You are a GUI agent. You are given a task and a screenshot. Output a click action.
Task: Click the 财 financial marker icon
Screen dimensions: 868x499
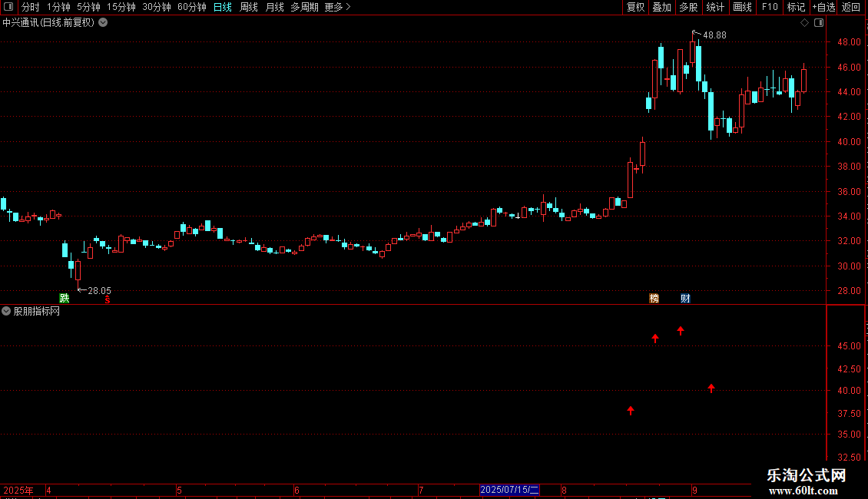tap(685, 298)
